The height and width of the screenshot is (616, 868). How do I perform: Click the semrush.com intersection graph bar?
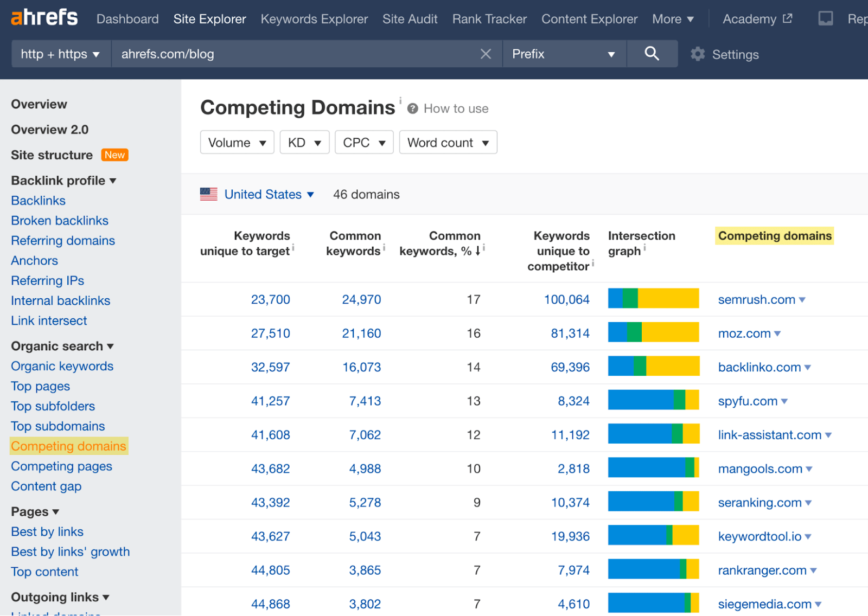(653, 298)
